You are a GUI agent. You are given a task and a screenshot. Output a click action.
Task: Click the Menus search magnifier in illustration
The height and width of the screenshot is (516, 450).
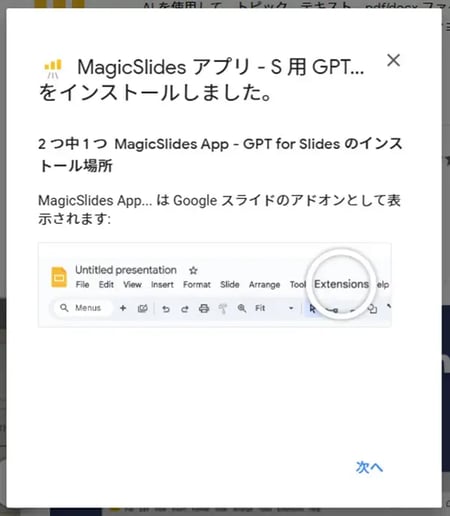tap(64, 308)
